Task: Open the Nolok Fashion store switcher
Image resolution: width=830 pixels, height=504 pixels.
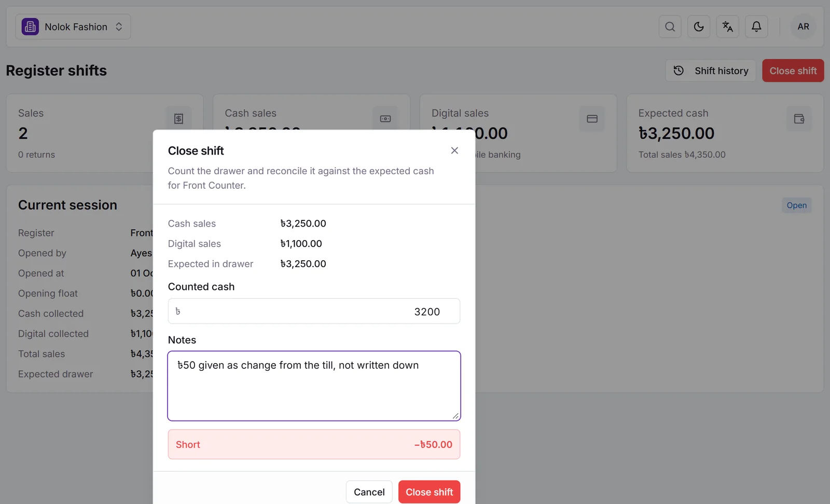Action: [73, 26]
